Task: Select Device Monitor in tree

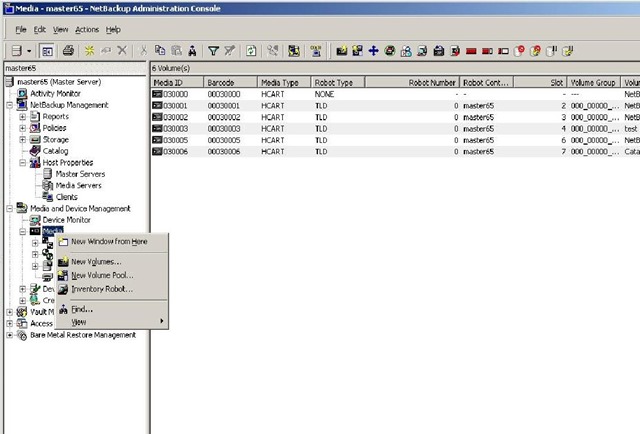Action: tap(67, 220)
